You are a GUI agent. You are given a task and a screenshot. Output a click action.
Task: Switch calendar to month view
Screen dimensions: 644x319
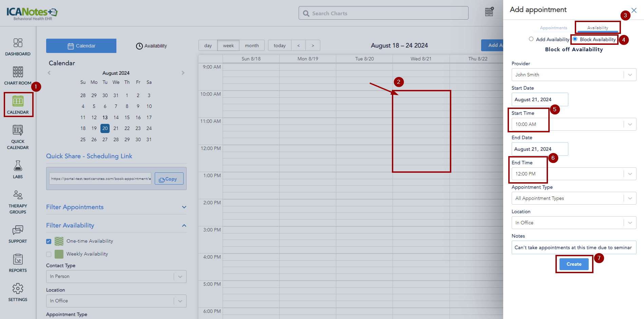click(x=252, y=45)
